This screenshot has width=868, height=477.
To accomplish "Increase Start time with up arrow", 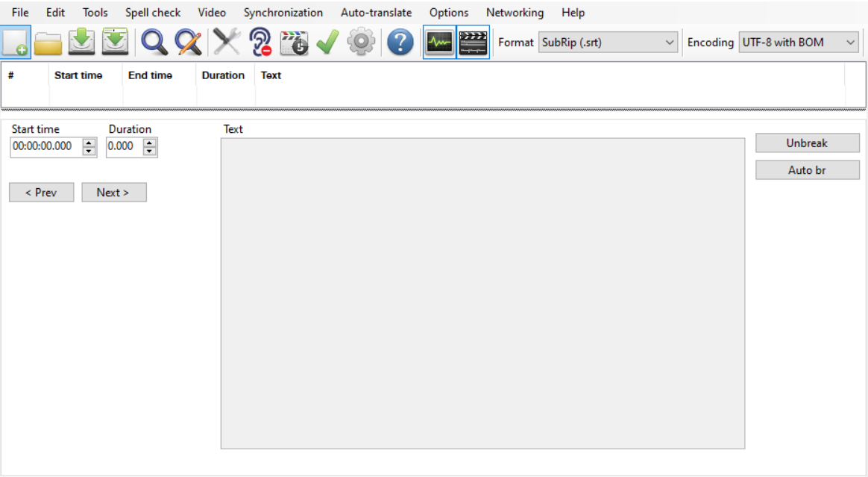I will (89, 143).
